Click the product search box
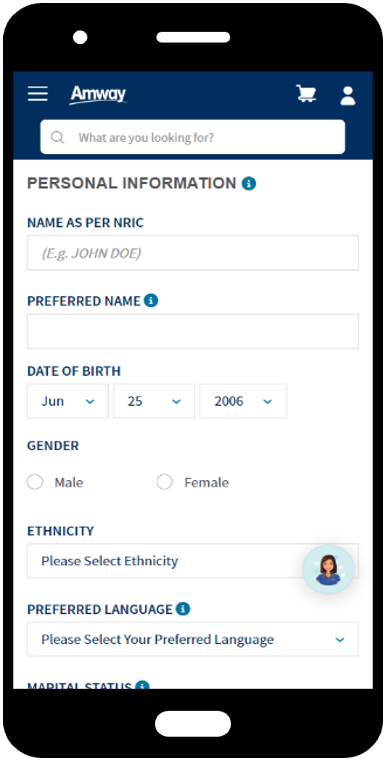Image resolution: width=387 pixels, height=762 pixels. coord(193,137)
